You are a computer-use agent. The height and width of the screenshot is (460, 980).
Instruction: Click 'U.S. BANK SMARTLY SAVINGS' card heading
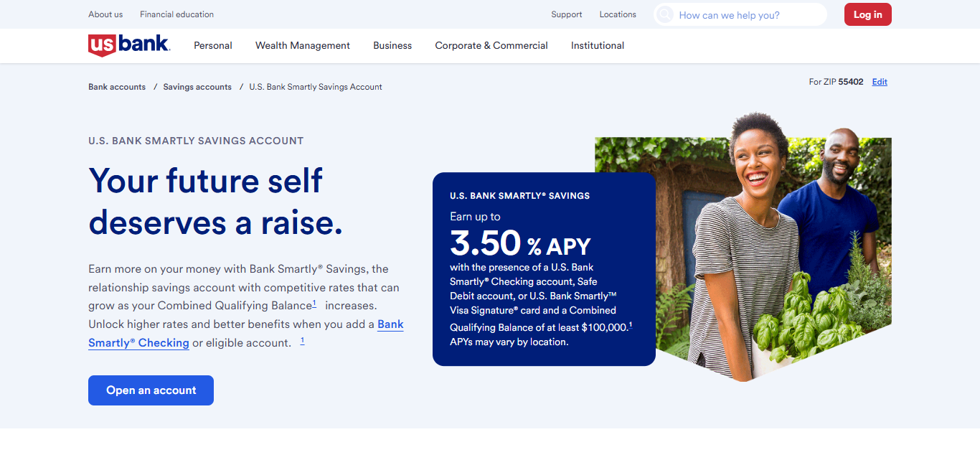[x=519, y=196]
